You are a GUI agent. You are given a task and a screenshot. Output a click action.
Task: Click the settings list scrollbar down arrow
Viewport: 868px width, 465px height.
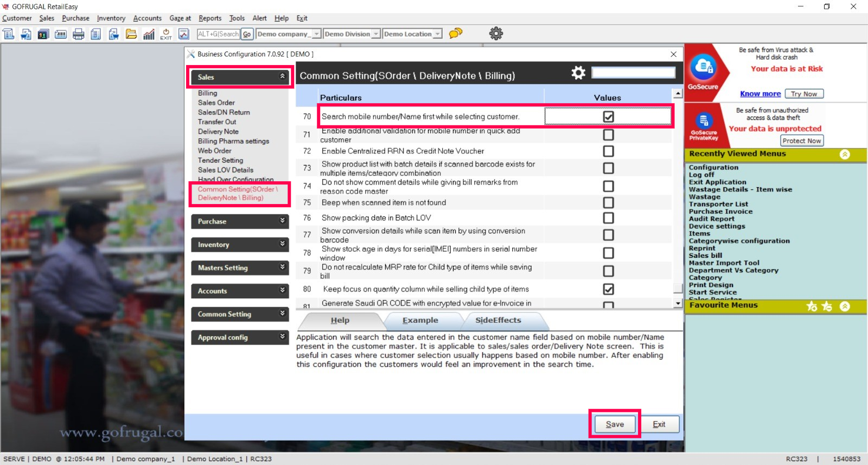pyautogui.click(x=678, y=303)
